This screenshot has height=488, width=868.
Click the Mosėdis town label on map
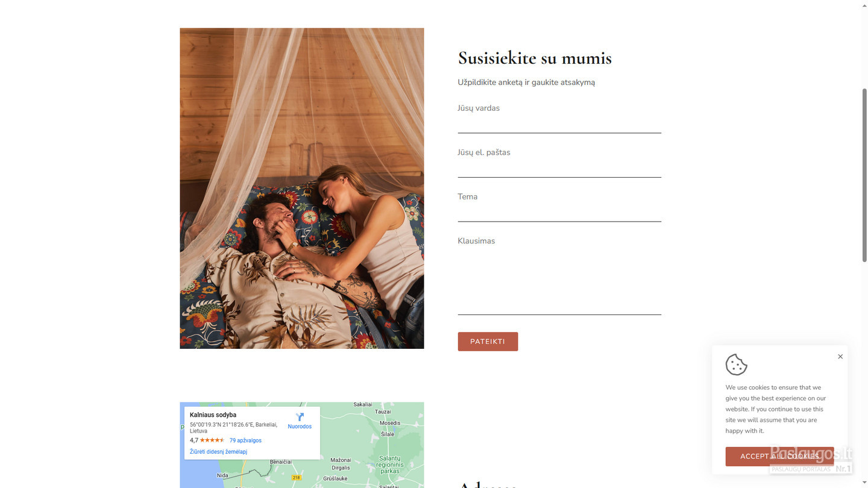click(390, 423)
